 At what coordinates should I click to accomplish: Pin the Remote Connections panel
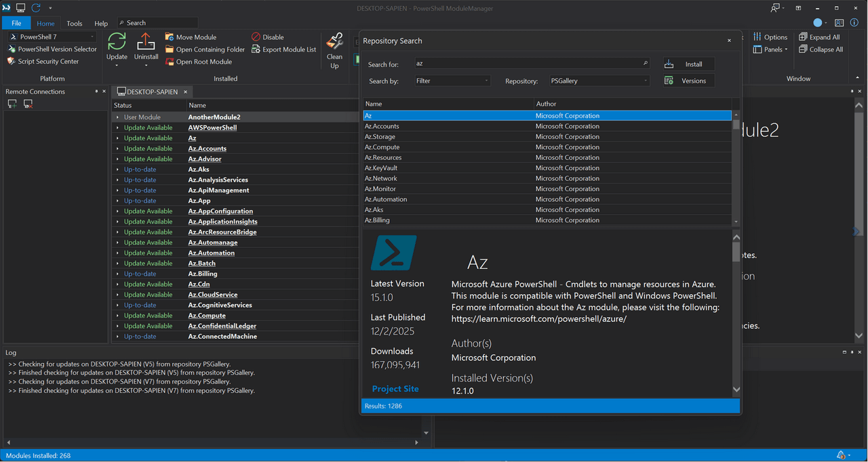pyautogui.click(x=96, y=91)
